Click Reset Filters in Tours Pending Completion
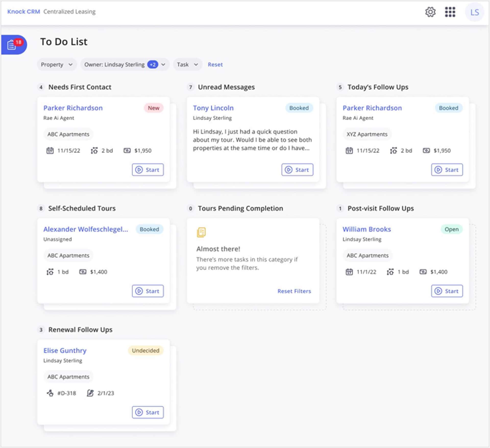Viewport: 490px width, 448px height. tap(294, 291)
